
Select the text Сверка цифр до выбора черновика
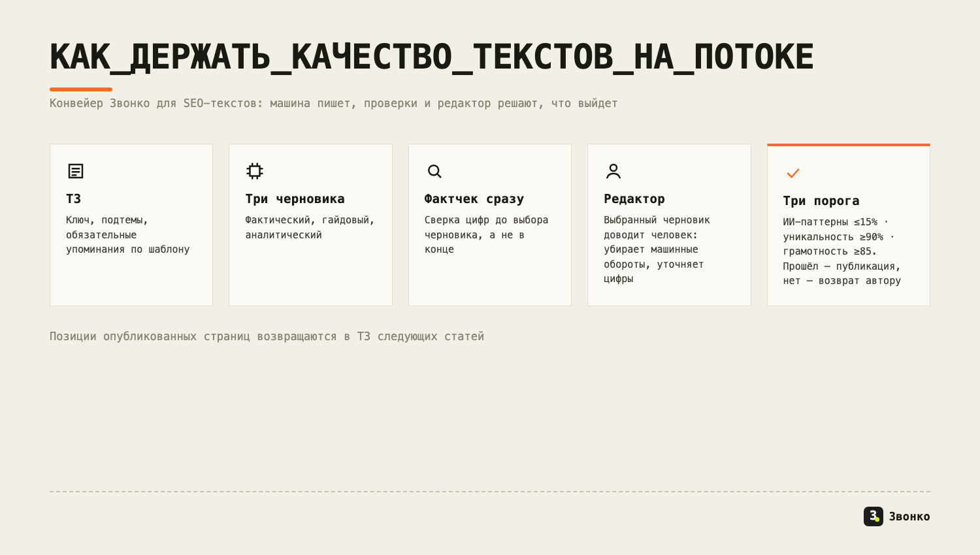(x=486, y=234)
